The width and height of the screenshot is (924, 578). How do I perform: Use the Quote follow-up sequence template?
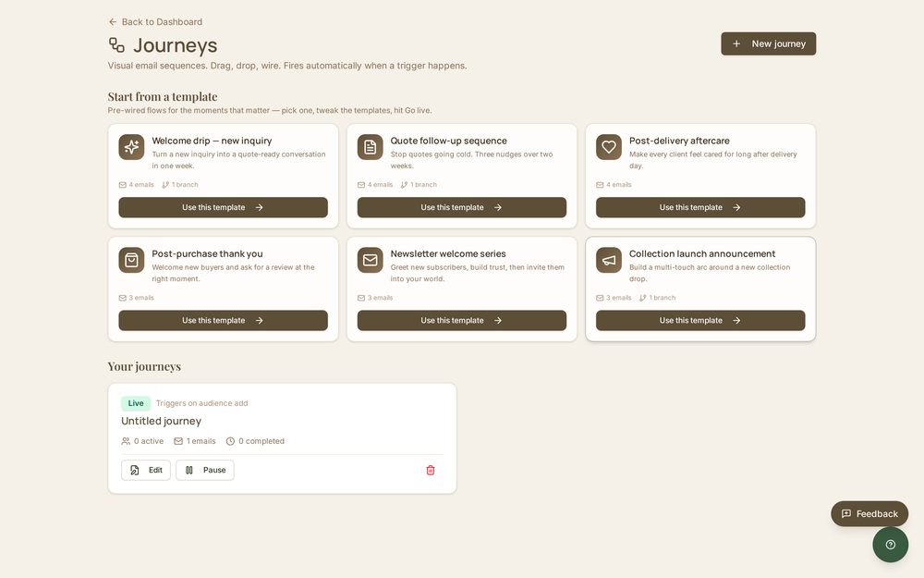point(461,207)
